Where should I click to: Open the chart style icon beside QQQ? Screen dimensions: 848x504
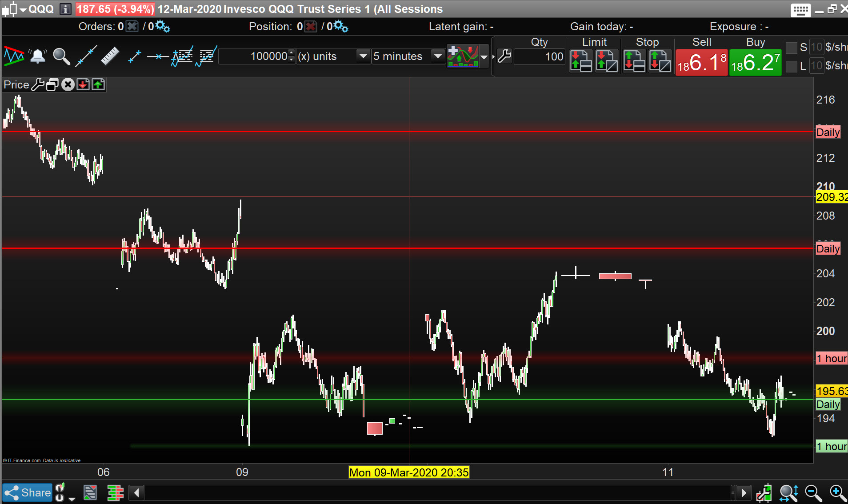[9, 9]
